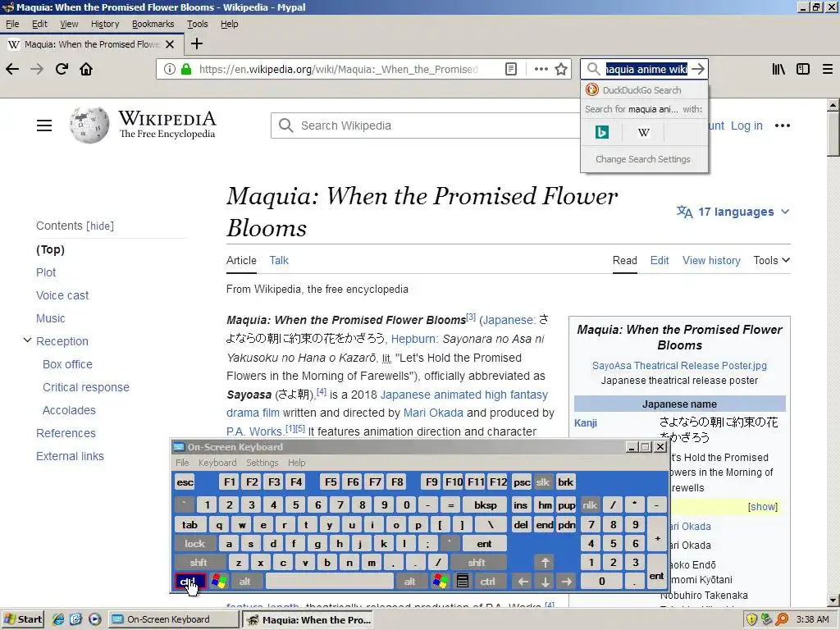The width and height of the screenshot is (840, 630).
Task: Click the bksp key on On-Screen Keyboard
Action: point(486,505)
